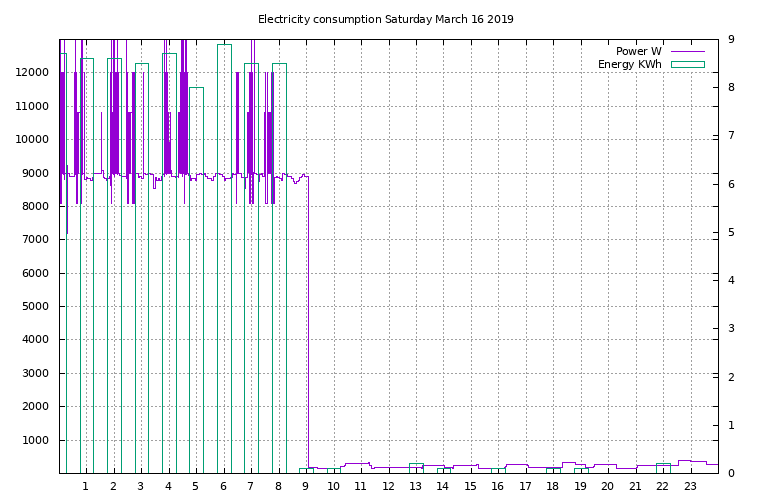Viewport: 768px width, 500px height.
Task: Click the shorter green energy bar ending at hour 5
Action: (x=196, y=280)
